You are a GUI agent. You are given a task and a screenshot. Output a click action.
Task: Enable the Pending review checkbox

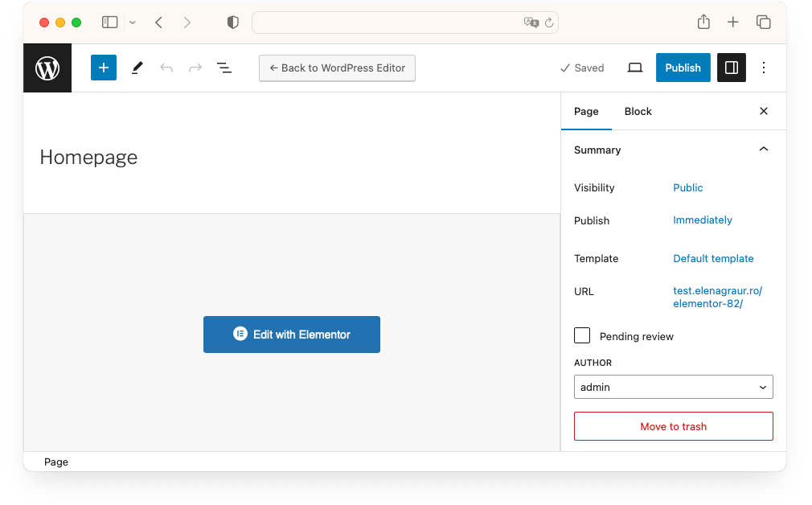click(582, 336)
